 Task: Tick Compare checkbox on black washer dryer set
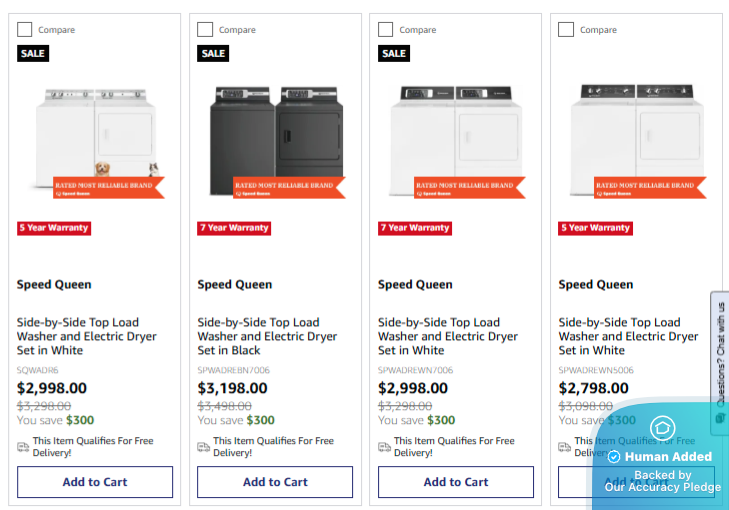pyautogui.click(x=205, y=30)
